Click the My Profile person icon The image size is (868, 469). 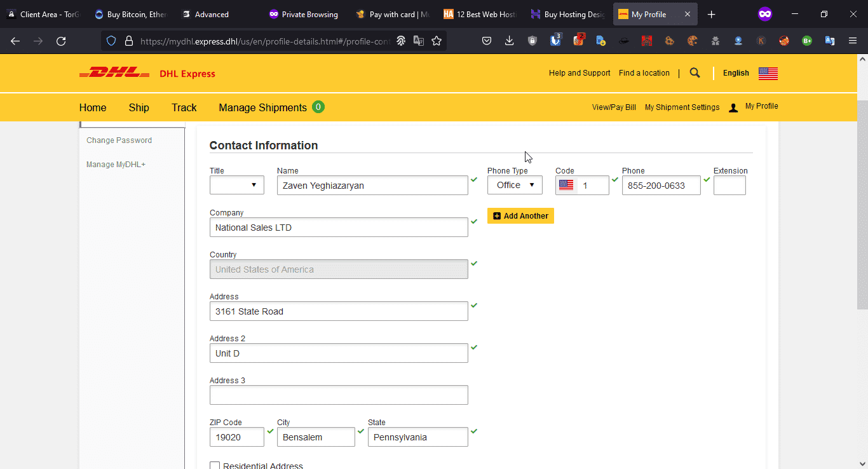coord(733,108)
